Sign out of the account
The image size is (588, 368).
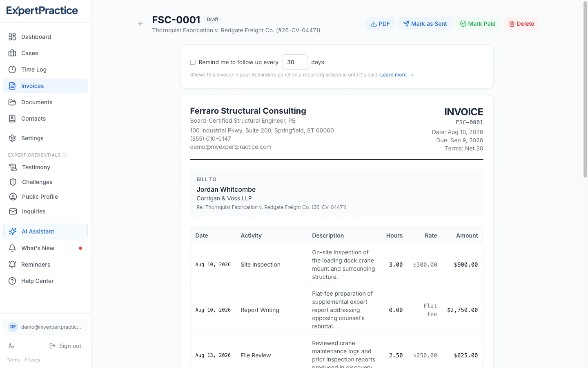point(65,346)
